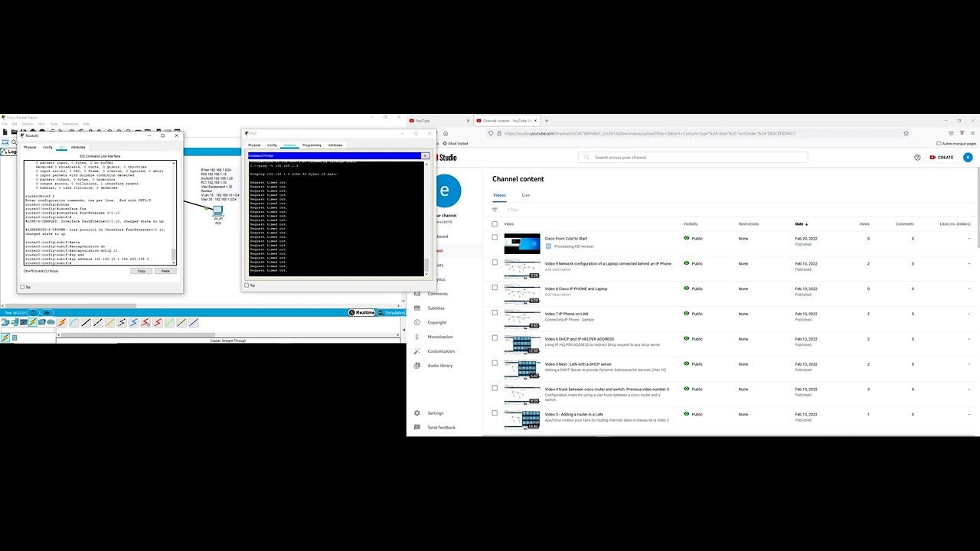980x551 pixels.
Task: Choose the automatic connection lightning cable
Action: coord(62,322)
